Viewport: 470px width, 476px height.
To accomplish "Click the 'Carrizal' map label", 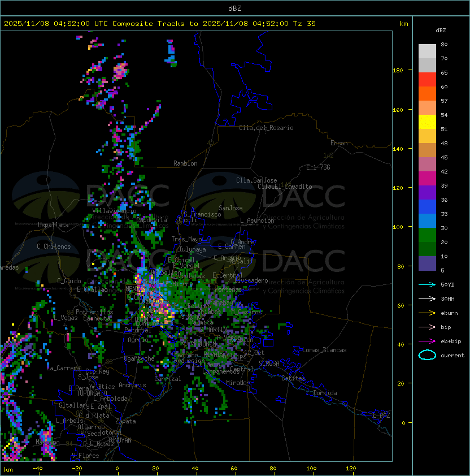I will (168, 379).
